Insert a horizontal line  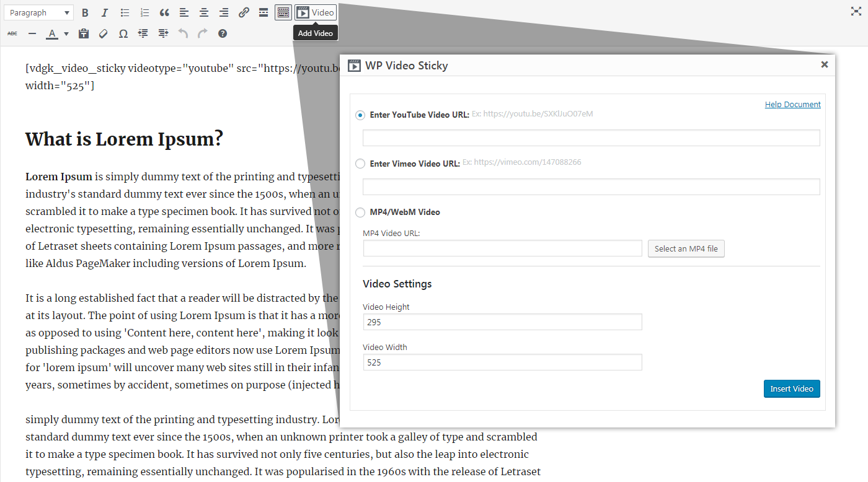click(32, 33)
